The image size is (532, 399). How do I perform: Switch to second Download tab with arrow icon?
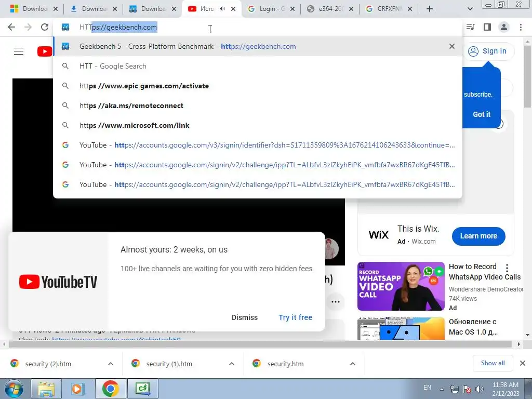(94, 9)
